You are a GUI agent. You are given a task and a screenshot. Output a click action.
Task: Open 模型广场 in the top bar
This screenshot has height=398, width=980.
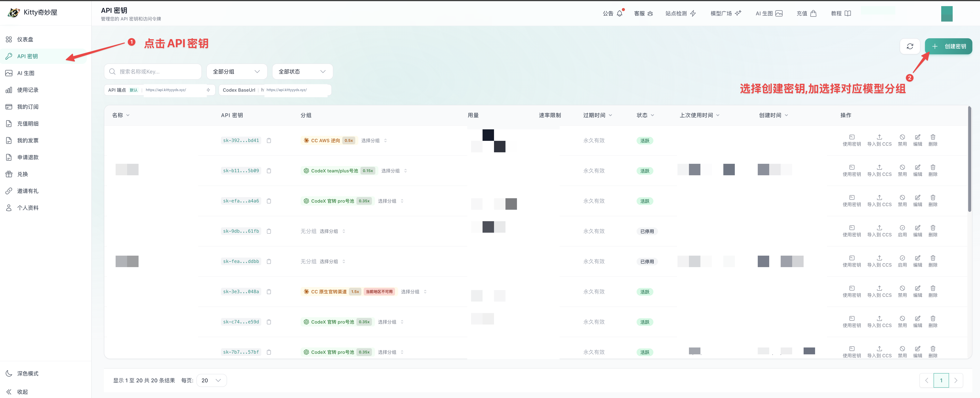725,13
